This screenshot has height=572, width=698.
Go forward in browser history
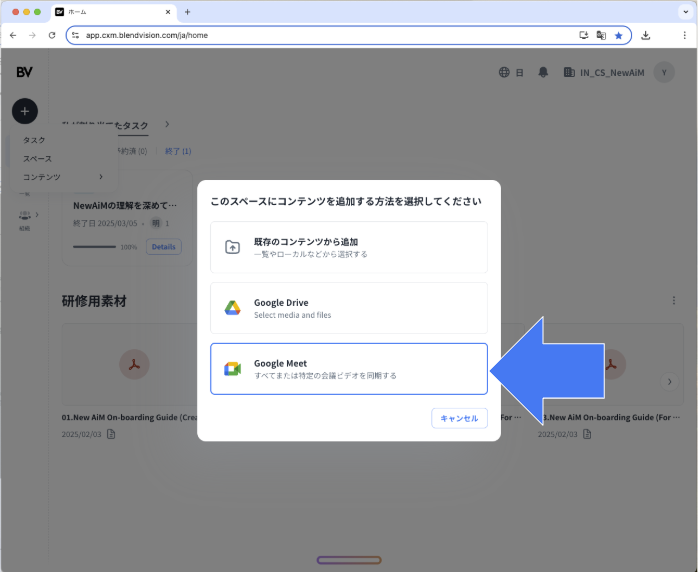point(32,35)
